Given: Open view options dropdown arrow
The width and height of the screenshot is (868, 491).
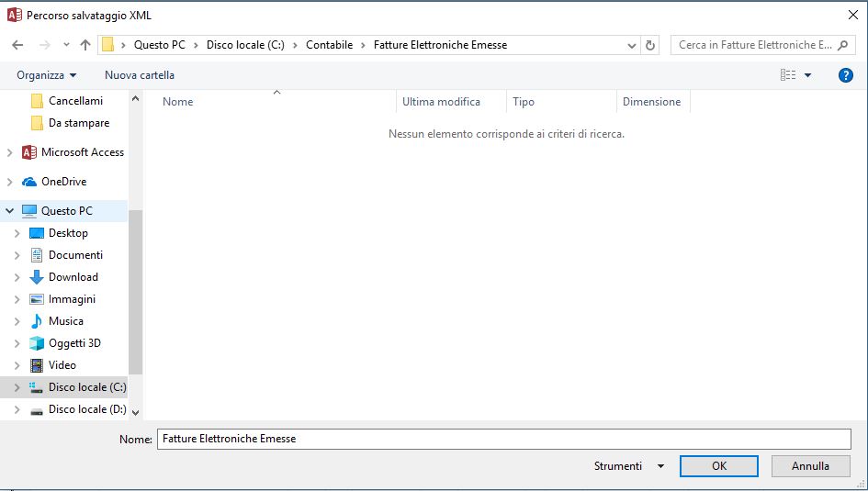Looking at the screenshot, I should pos(807,75).
